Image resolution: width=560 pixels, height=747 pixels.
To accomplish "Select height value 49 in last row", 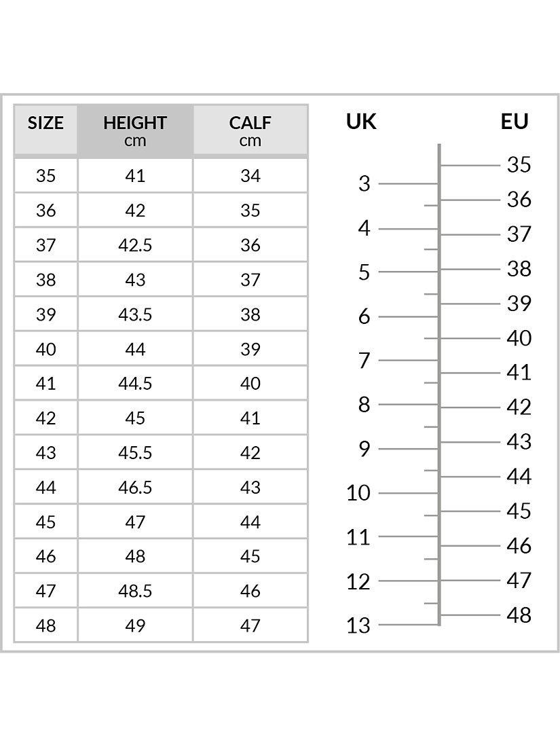I will click(x=135, y=625).
